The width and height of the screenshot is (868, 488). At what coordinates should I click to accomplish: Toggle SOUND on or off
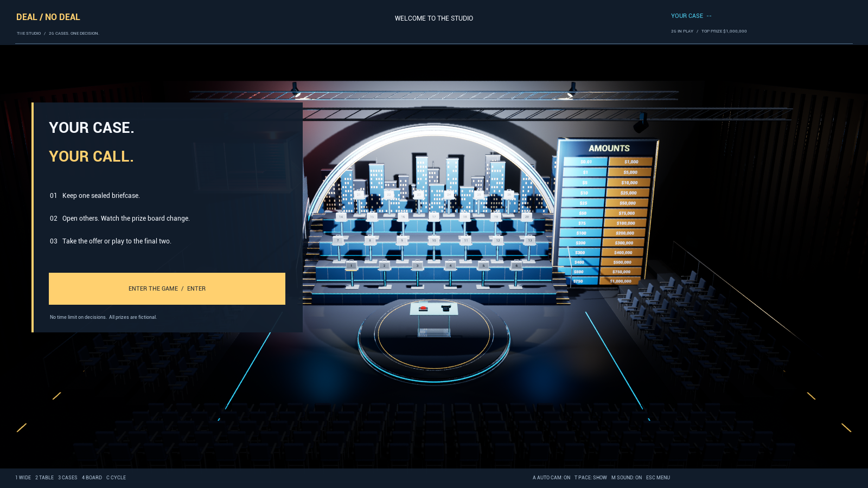[x=627, y=478]
